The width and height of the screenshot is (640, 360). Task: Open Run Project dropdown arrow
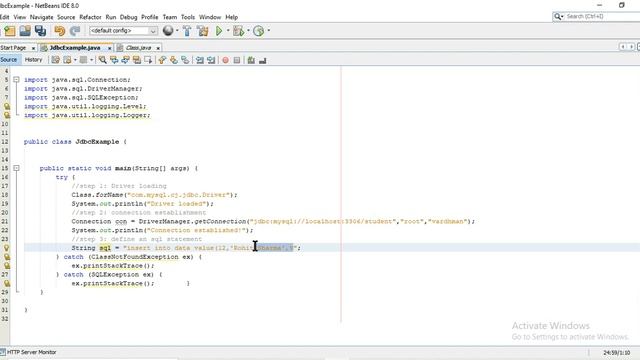click(x=228, y=31)
